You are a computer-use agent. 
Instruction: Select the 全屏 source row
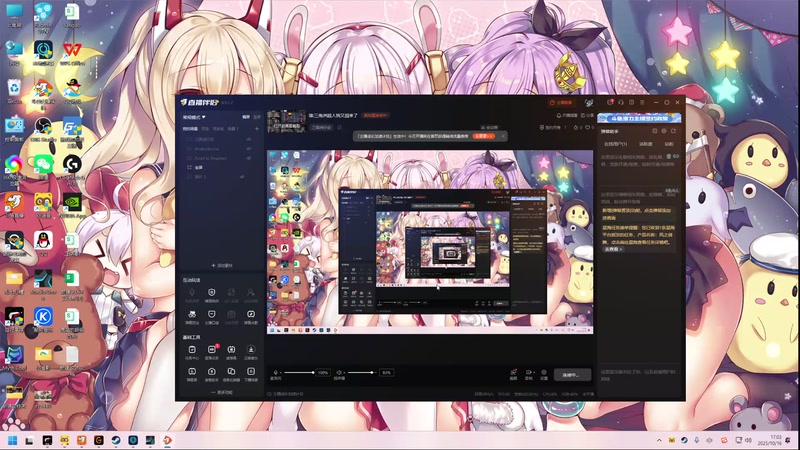pos(220,167)
